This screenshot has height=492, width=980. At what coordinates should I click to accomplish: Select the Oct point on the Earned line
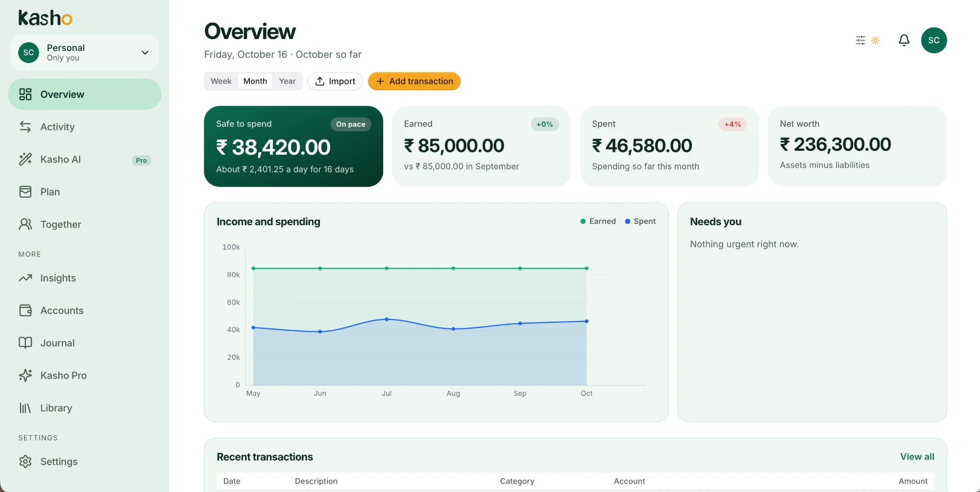(x=587, y=268)
